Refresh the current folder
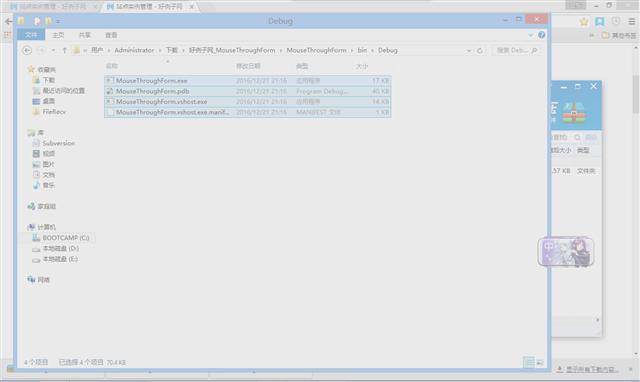The height and width of the screenshot is (382, 640). click(480, 51)
